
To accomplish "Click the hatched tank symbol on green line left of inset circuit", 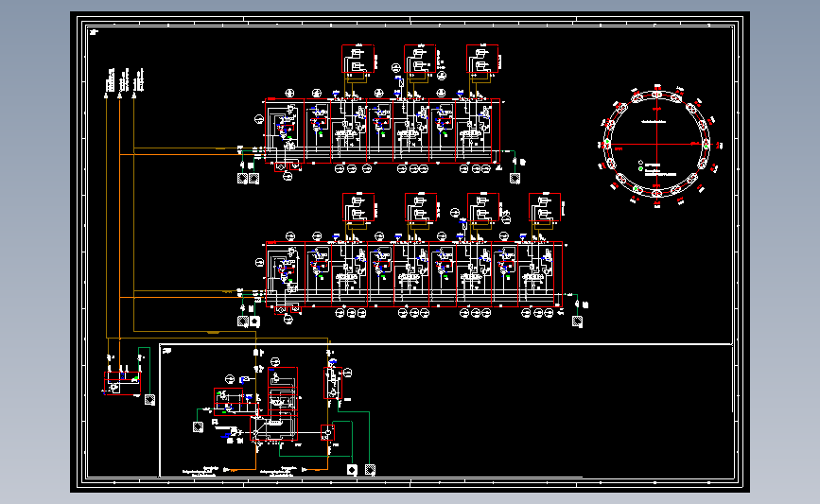I will (198, 427).
